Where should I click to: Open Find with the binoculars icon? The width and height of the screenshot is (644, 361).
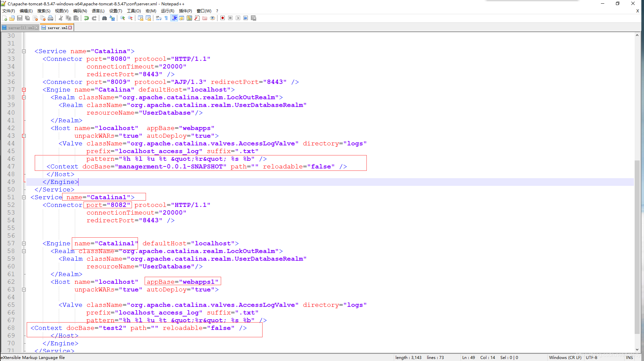(104, 18)
